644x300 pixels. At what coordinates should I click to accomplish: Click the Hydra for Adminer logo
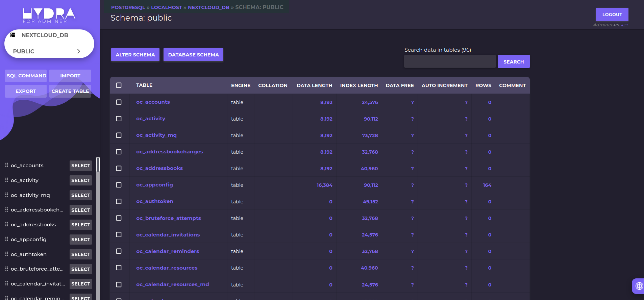49,16
